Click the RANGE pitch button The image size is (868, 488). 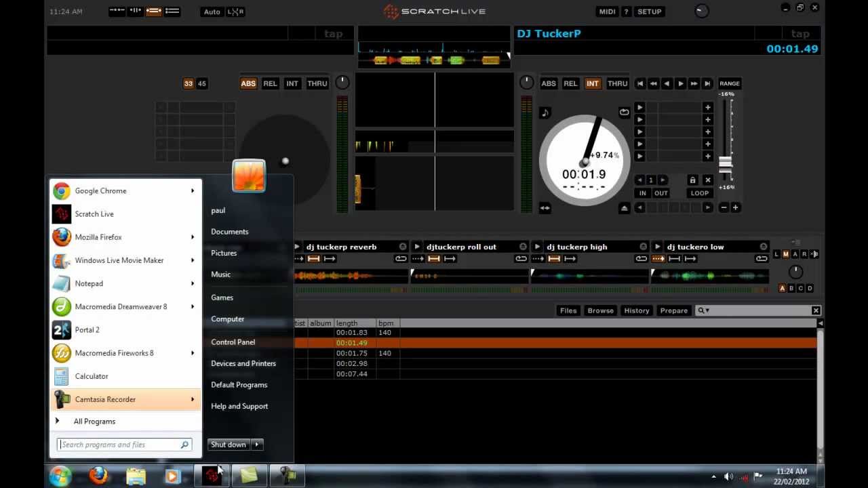point(730,84)
